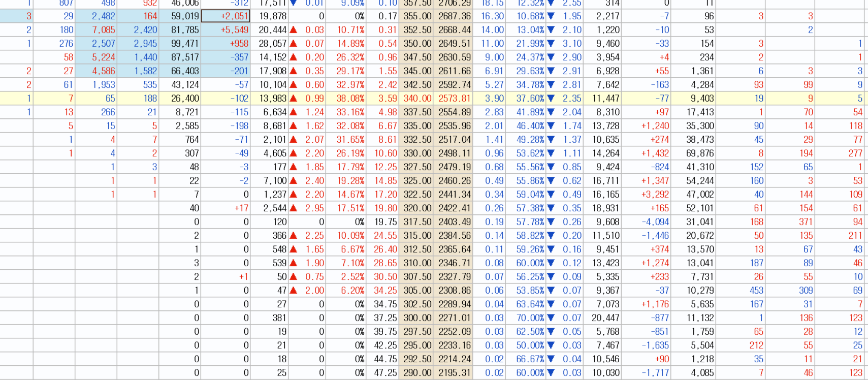Click the red up arrow in 307.50 strike row
868x380 pixels.
tap(294, 277)
